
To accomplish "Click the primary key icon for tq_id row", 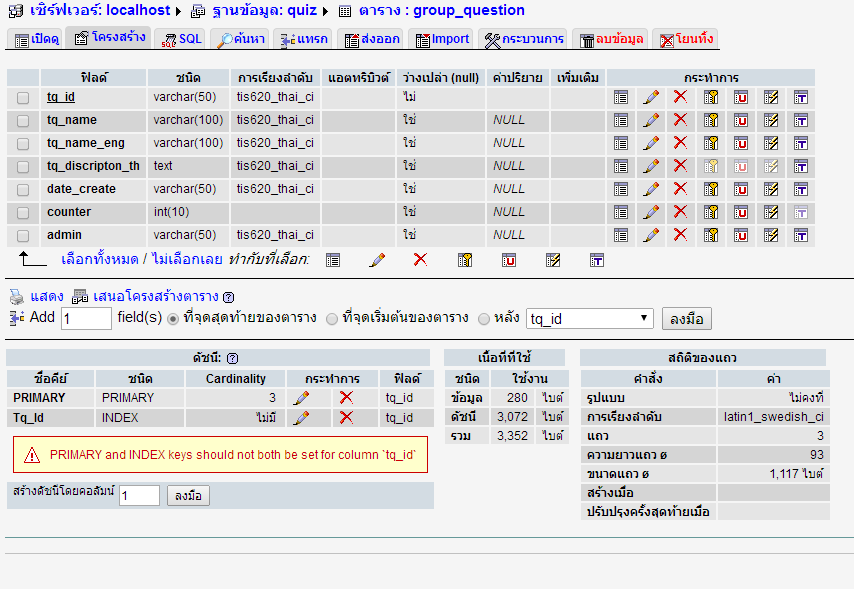I will [711, 97].
